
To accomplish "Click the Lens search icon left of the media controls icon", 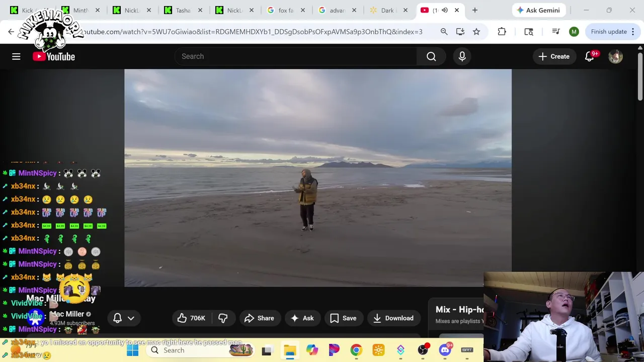I will pos(529,32).
